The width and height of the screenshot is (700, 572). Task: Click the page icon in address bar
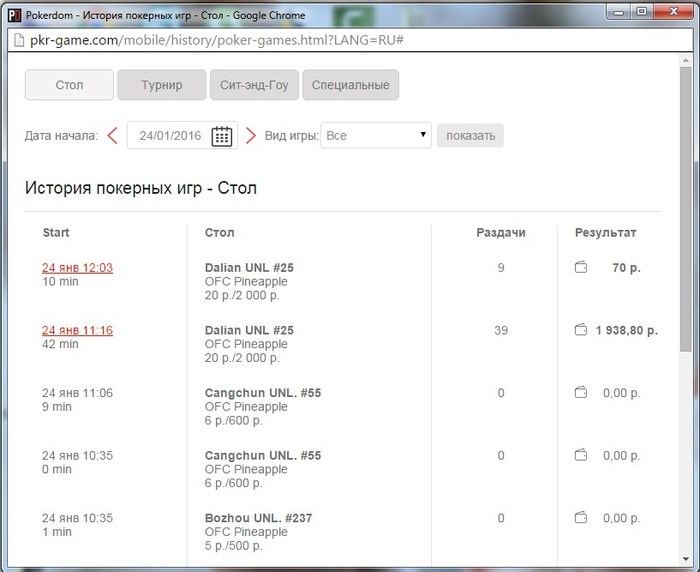pyautogui.click(x=19, y=40)
